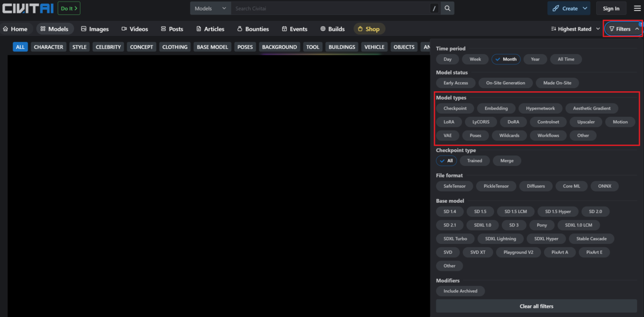Viewport: 644px width, 317px height.
Task: Switch to the CHARACTER category tab
Action: (48, 47)
